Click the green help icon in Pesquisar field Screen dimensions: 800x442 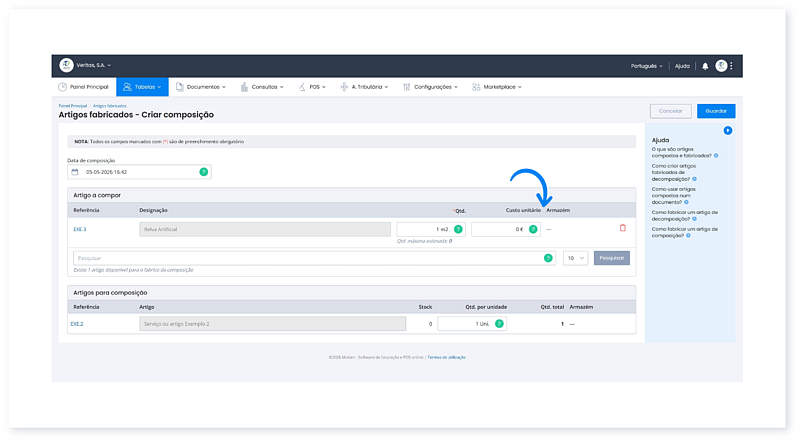[548, 258]
